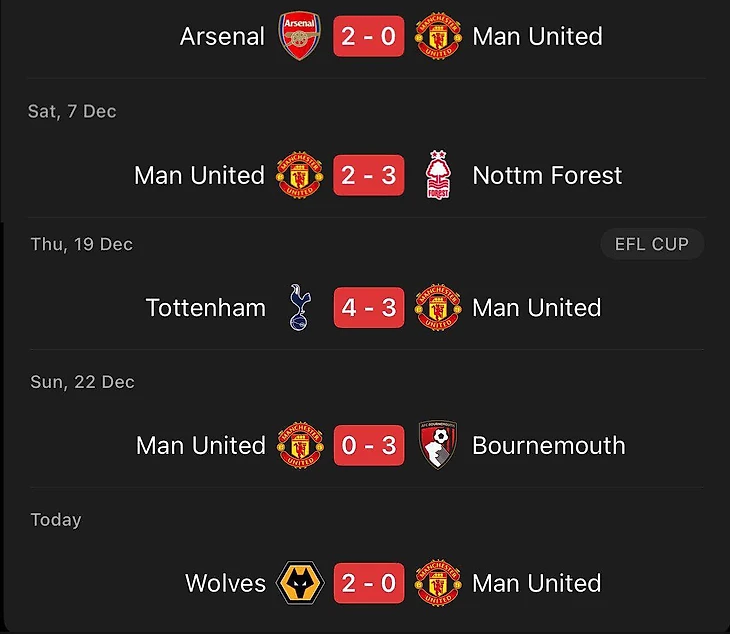Click Man United crest in the Arsenal match
This screenshot has height=634, width=730.
click(x=437, y=37)
